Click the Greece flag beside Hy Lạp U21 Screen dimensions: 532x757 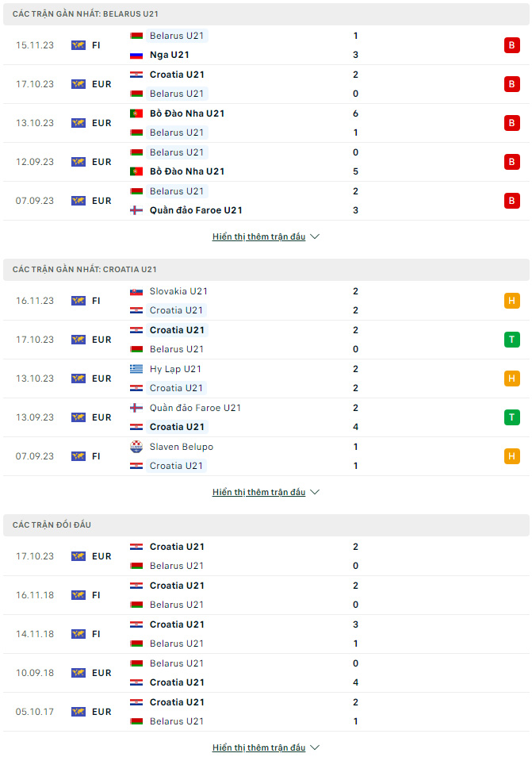[x=136, y=369]
